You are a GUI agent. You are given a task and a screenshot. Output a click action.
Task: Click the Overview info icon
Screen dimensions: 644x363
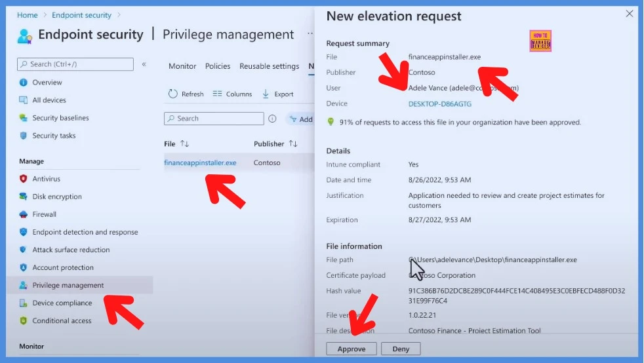click(x=24, y=83)
